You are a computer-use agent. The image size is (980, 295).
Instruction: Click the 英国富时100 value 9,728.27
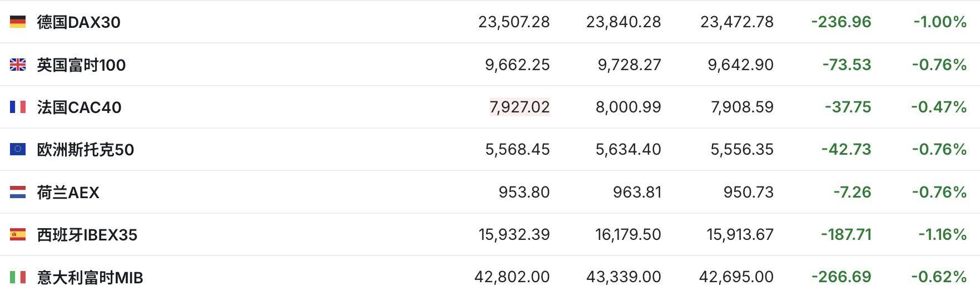[629, 65]
